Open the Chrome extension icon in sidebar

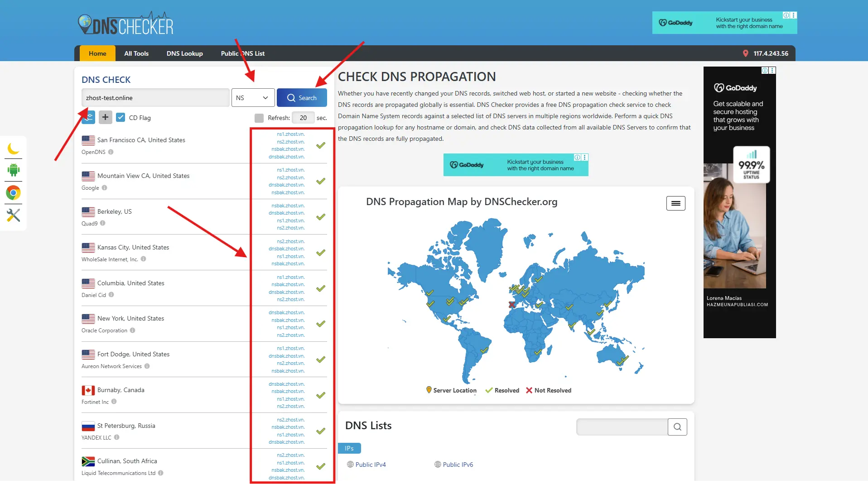coord(13,193)
